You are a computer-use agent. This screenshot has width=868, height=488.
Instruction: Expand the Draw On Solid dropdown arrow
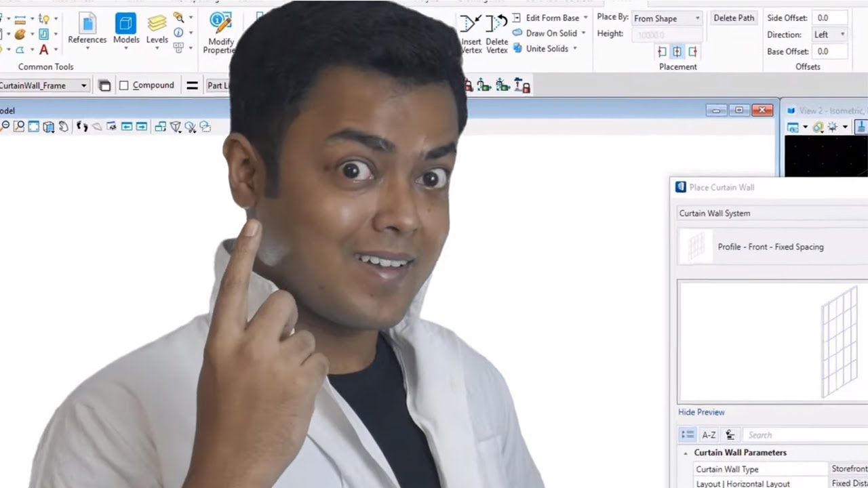pyautogui.click(x=583, y=33)
